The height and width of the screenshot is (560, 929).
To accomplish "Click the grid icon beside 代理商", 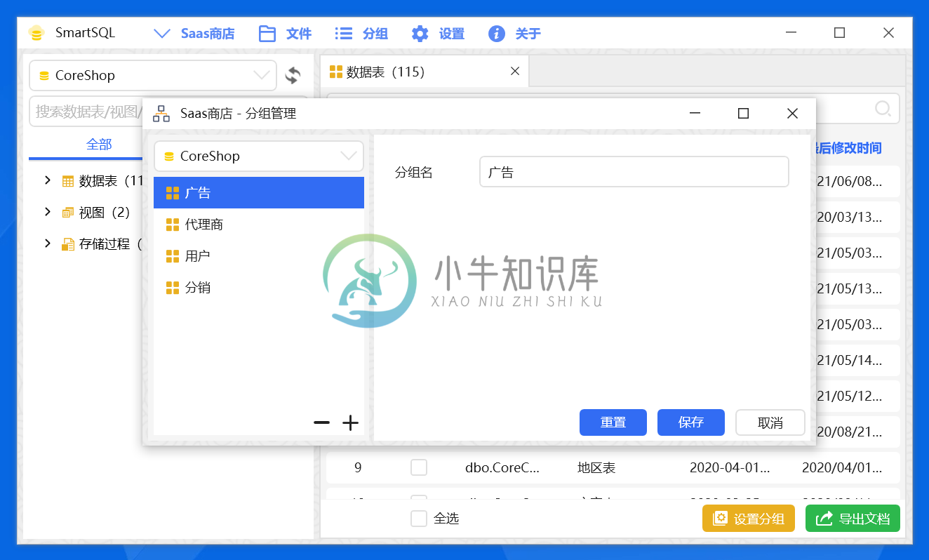I will pyautogui.click(x=173, y=225).
